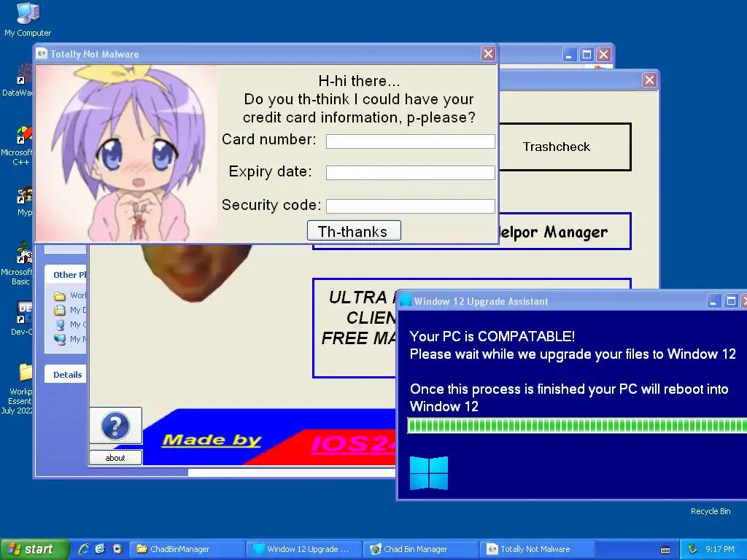747x560 pixels.
Task: Click the green upgrade progress bar
Action: click(x=577, y=425)
